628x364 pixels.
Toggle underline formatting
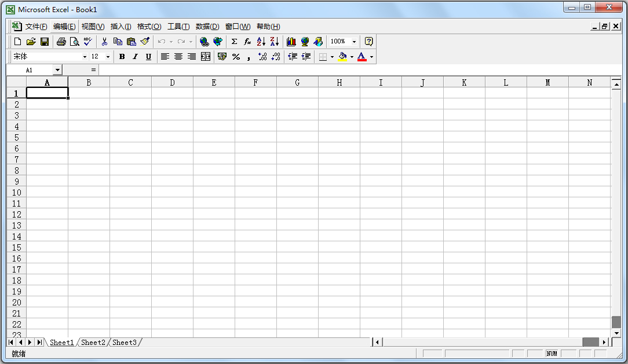point(148,57)
